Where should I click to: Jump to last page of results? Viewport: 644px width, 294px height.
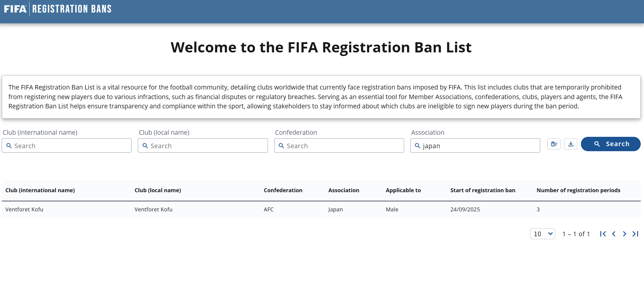[x=635, y=234]
